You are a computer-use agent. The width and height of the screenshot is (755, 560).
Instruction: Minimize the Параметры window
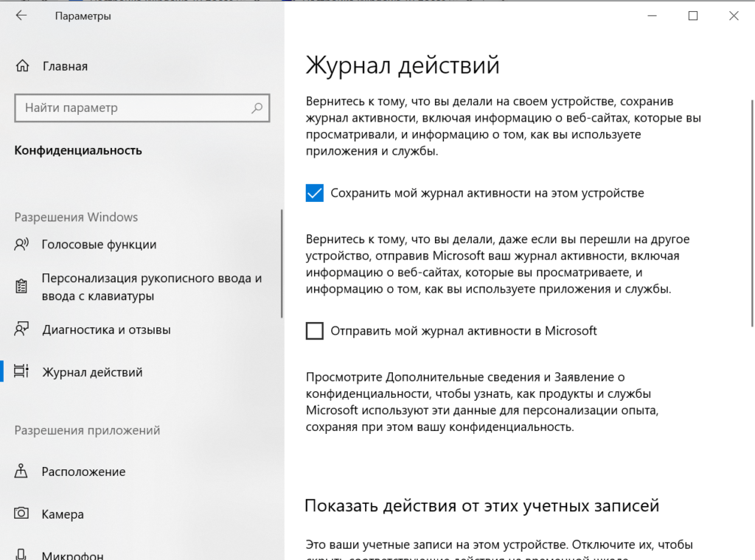pos(652,16)
